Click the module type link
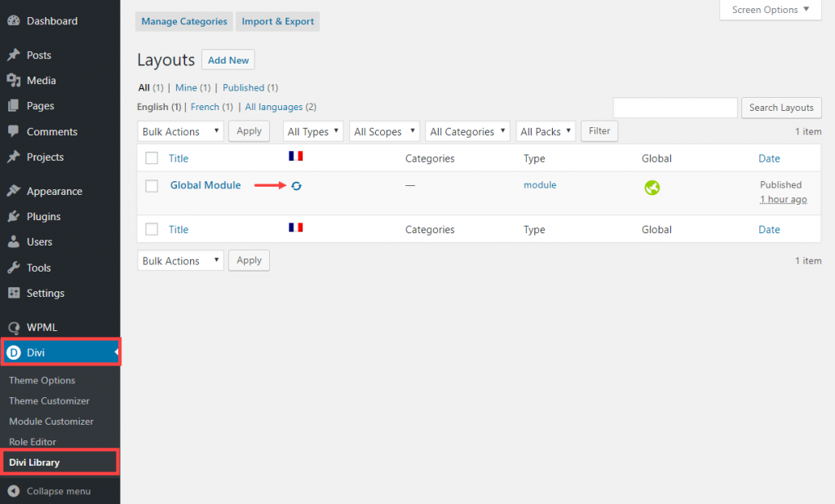 [x=540, y=185]
